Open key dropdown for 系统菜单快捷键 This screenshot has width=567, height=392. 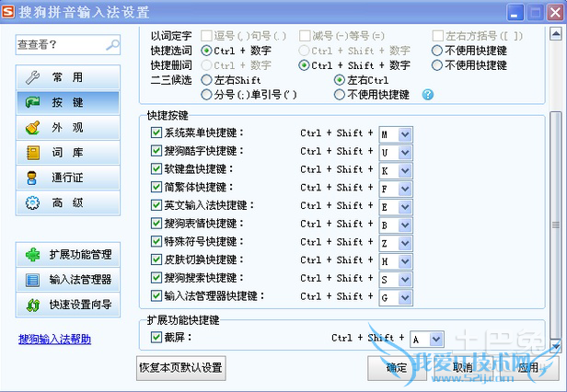tap(405, 134)
